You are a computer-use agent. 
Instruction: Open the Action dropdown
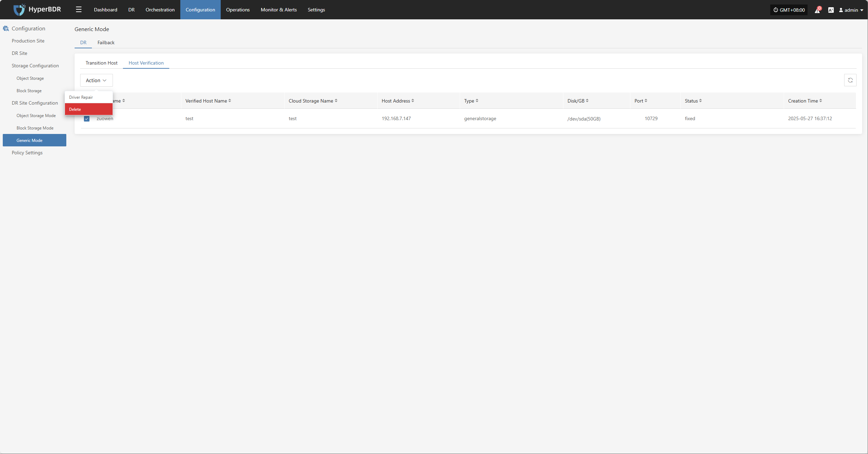click(96, 80)
